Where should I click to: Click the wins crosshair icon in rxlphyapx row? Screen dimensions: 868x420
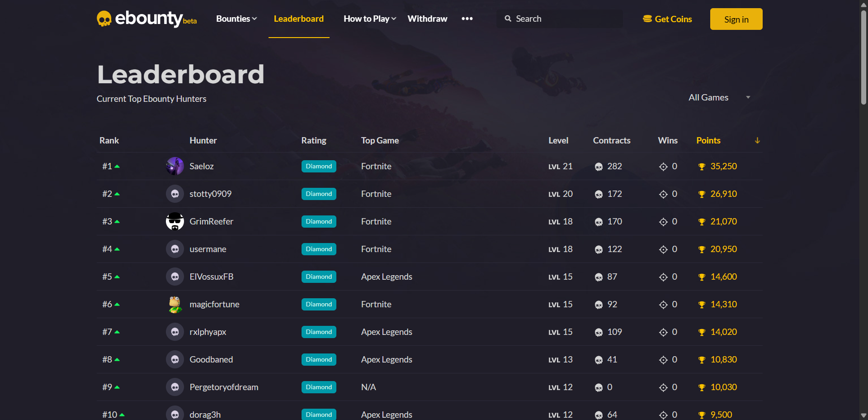[663, 332]
